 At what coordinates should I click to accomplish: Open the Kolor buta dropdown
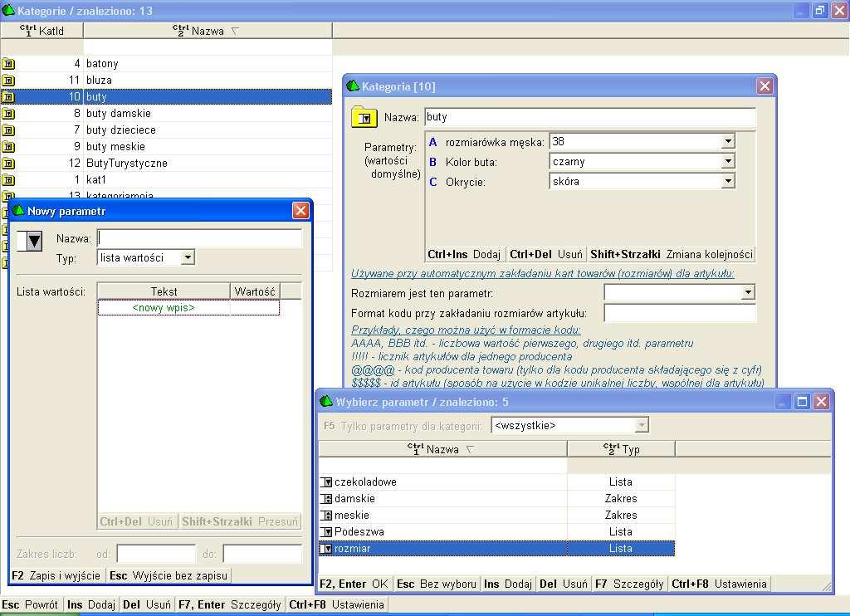(x=728, y=162)
